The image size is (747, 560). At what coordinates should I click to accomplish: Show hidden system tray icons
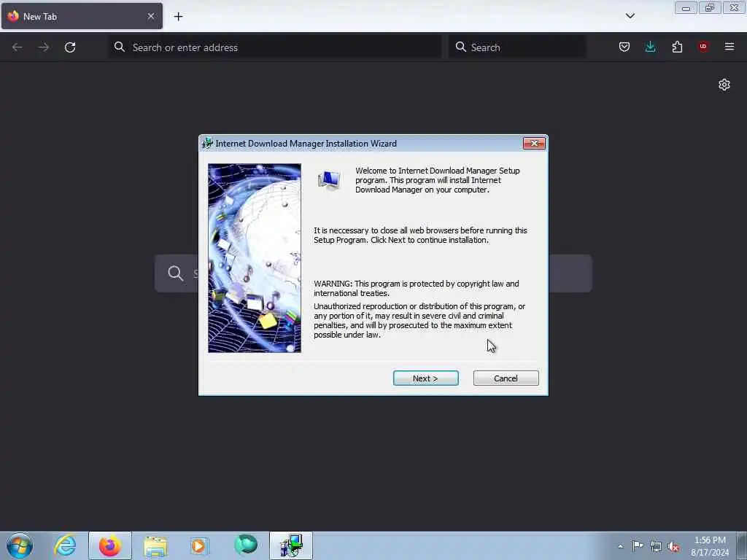coord(620,546)
